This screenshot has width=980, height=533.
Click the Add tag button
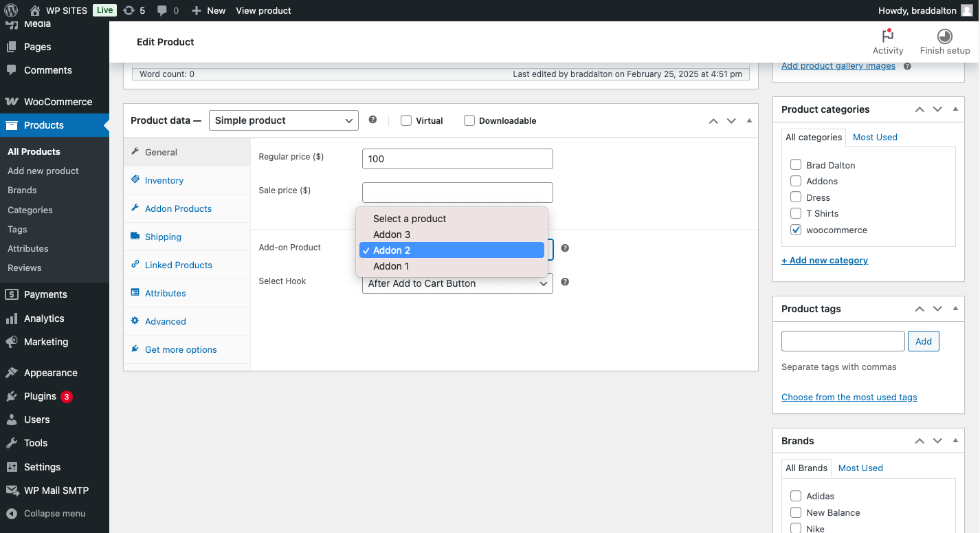[x=923, y=341]
